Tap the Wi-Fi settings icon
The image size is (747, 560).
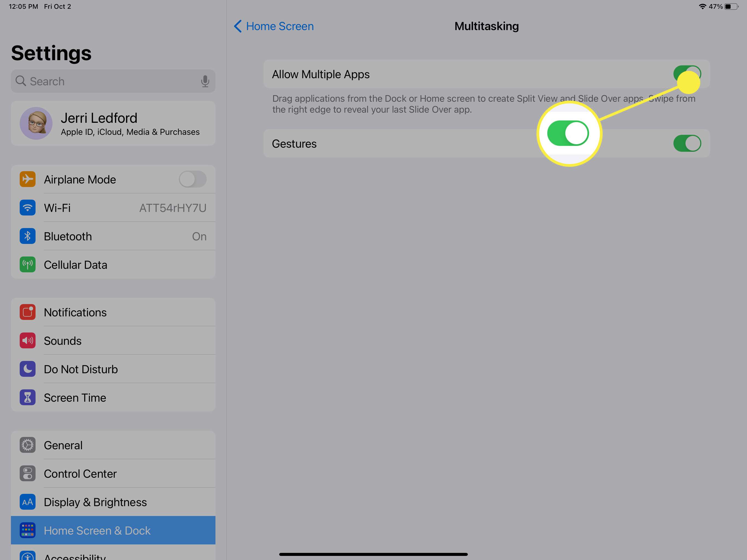coord(28,208)
